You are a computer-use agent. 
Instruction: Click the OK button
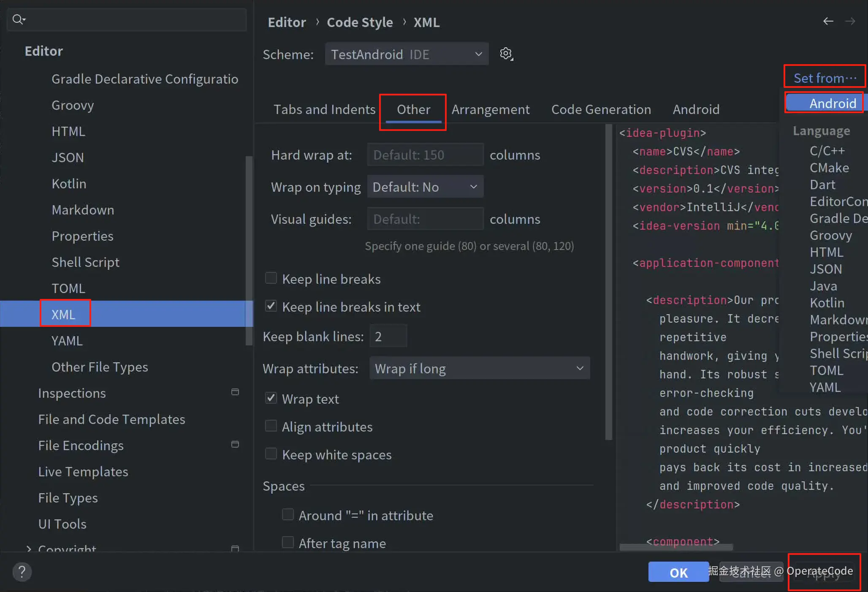[x=678, y=573]
